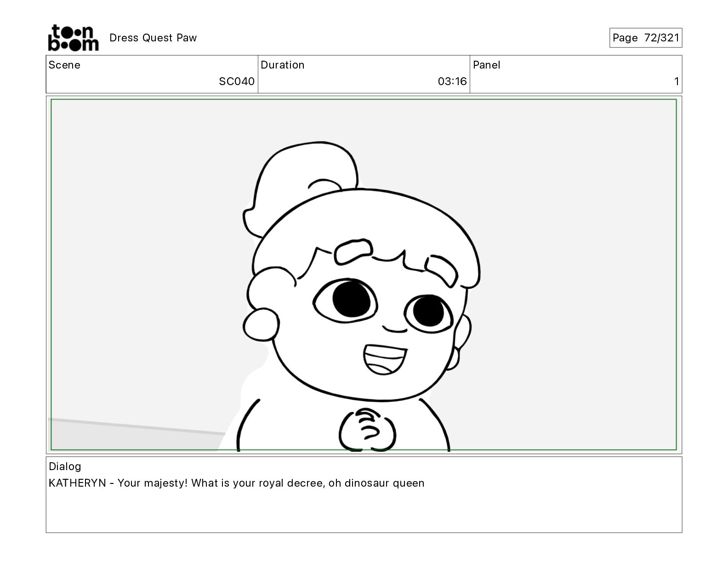Select the project title 'Dress Quest Paw'
The height and width of the screenshot is (563, 728).
[x=153, y=38]
